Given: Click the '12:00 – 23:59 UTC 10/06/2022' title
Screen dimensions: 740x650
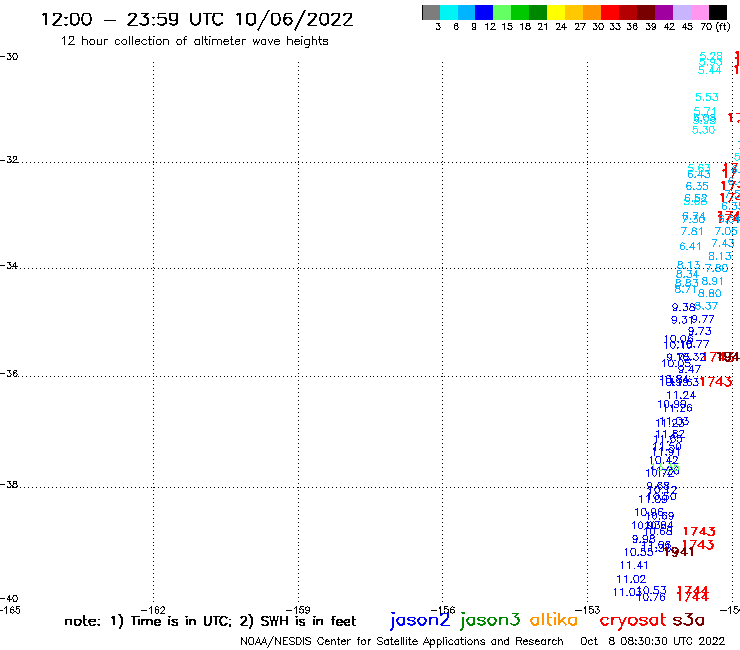Looking at the screenshot, I should (197, 20).
